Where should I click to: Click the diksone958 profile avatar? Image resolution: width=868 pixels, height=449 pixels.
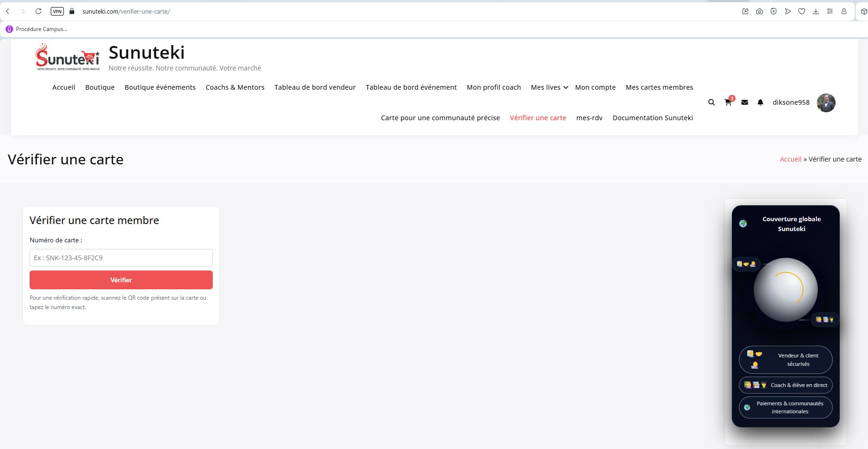(826, 103)
